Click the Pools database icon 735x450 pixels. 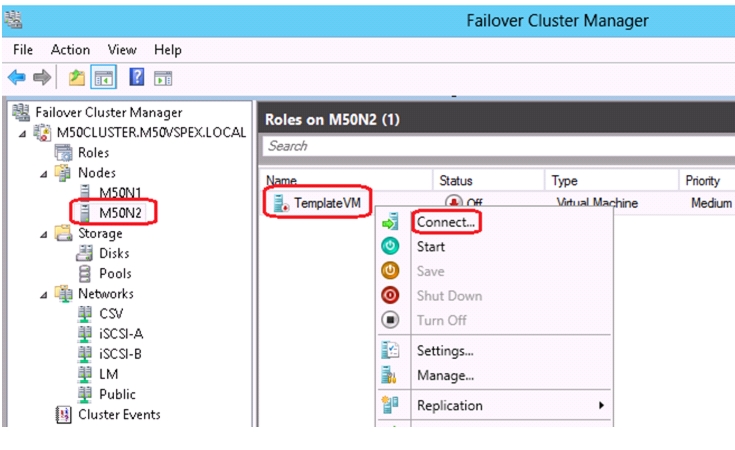[85, 273]
